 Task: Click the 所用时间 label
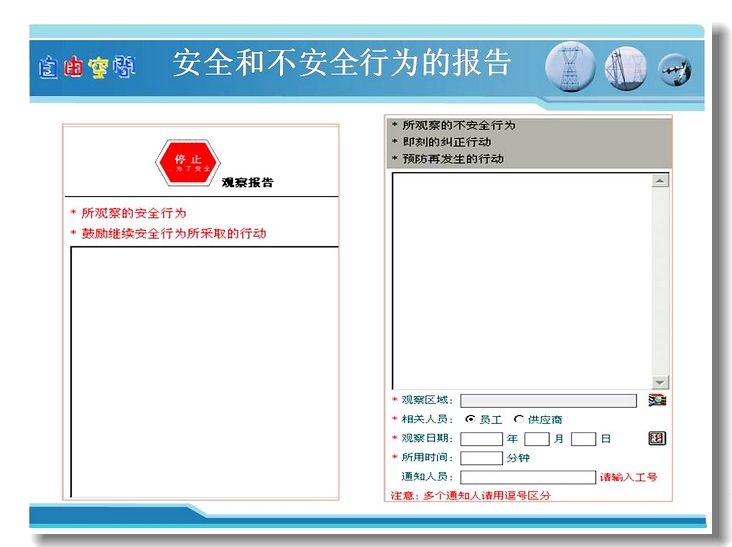[427, 457]
